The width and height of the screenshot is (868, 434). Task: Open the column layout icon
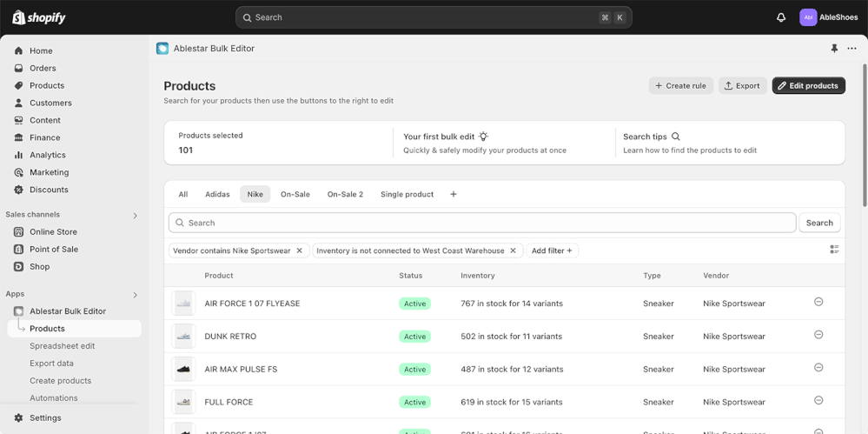tap(835, 250)
